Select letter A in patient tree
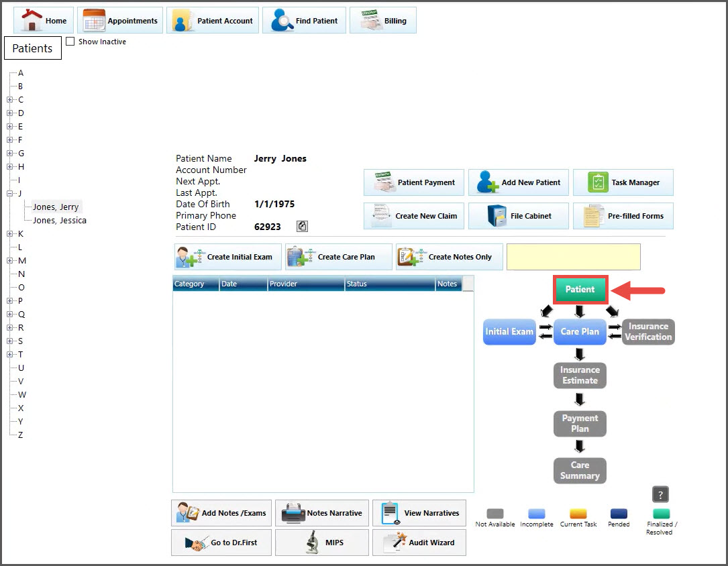 (20, 73)
